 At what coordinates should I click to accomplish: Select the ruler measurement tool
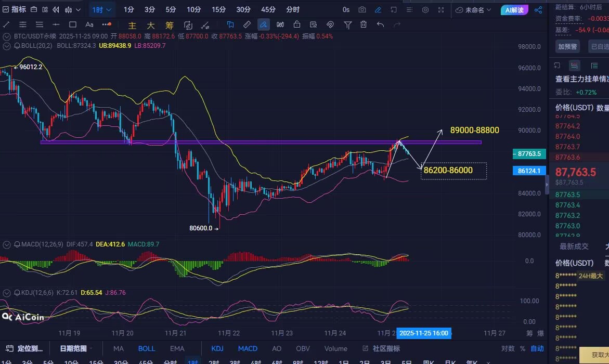point(247,24)
